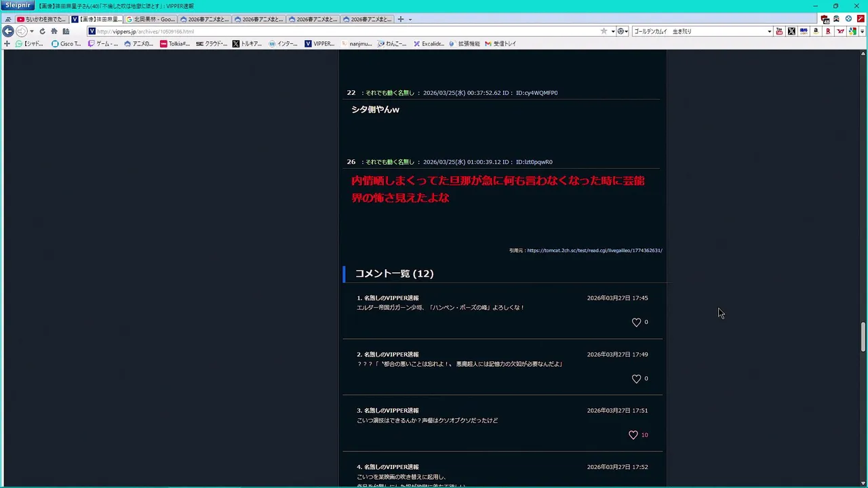Select the 北岡果林 Google search tab
Viewport: 868px width, 488px height.
coord(150,19)
